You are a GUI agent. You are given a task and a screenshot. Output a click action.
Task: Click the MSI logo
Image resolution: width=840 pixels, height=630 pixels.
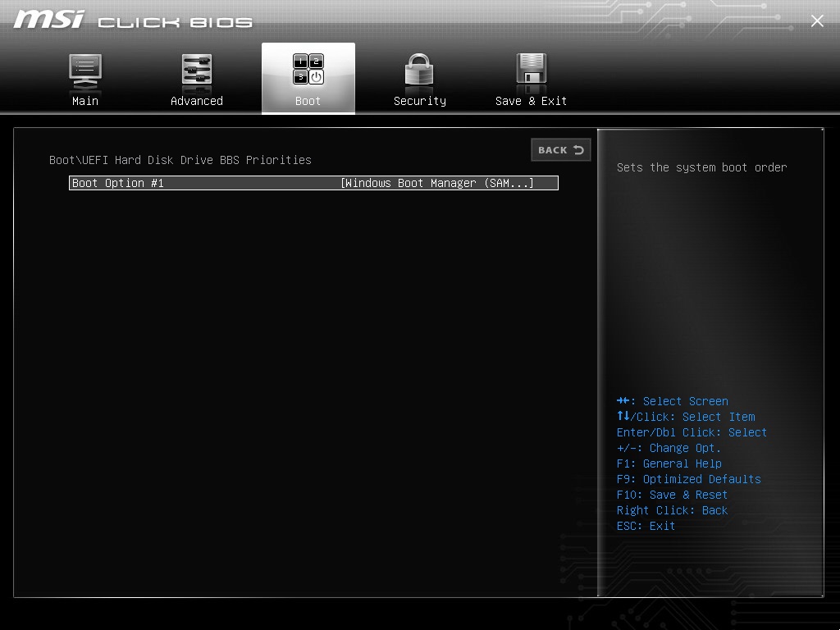(x=48, y=20)
